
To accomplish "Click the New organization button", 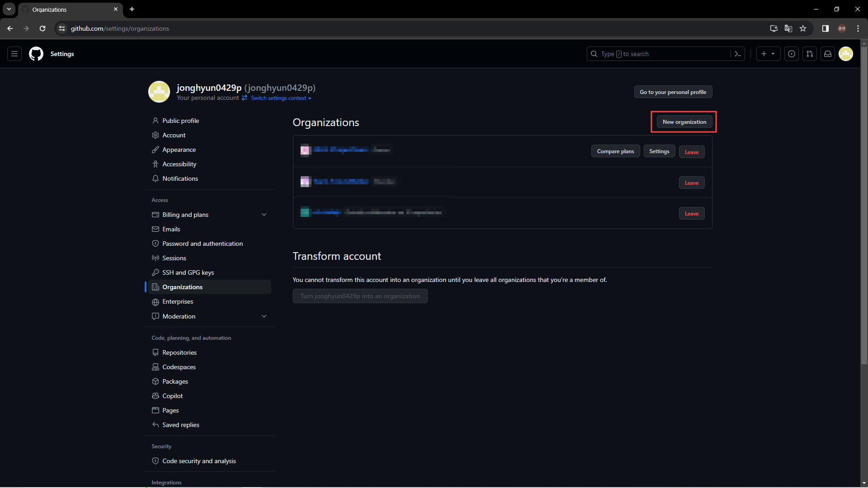I will 684,122.
